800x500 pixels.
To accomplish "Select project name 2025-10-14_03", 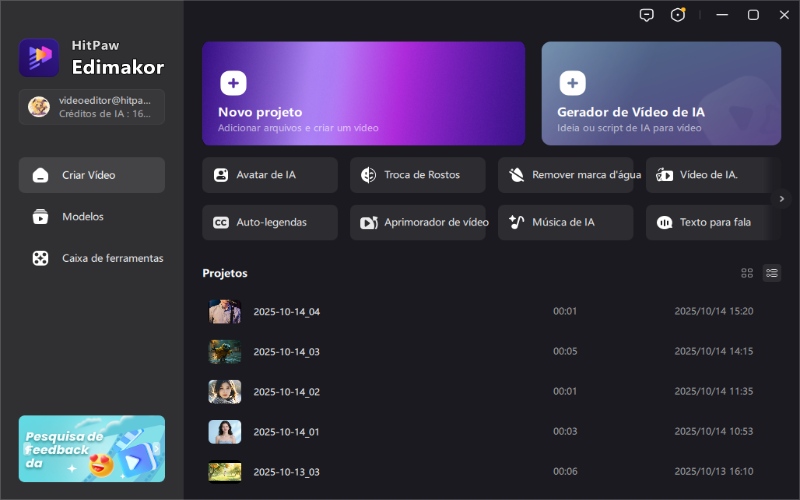I will [x=287, y=352].
